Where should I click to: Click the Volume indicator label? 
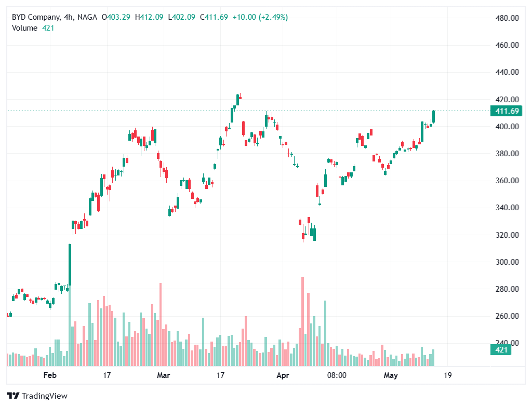pos(24,28)
